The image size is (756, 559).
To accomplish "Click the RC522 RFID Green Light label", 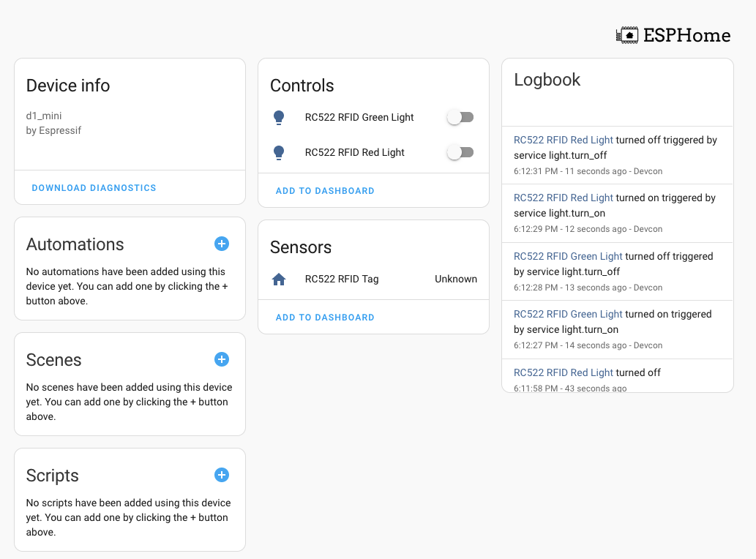I will coord(359,117).
